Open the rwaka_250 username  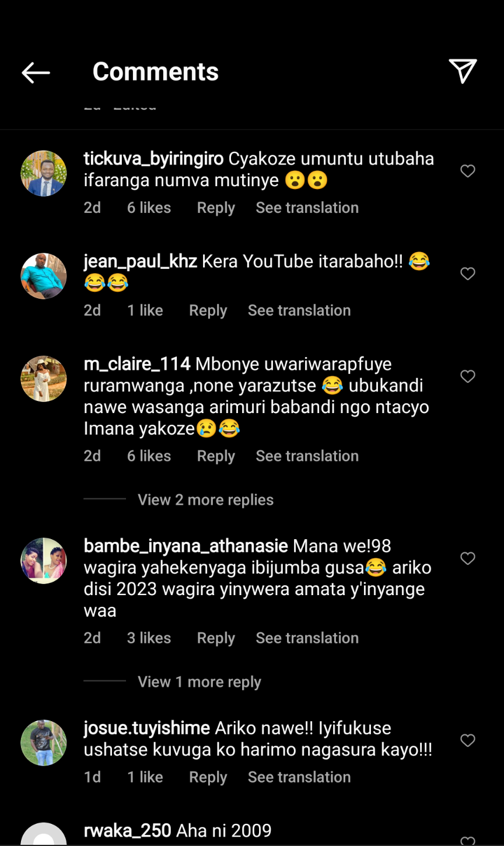click(x=127, y=831)
